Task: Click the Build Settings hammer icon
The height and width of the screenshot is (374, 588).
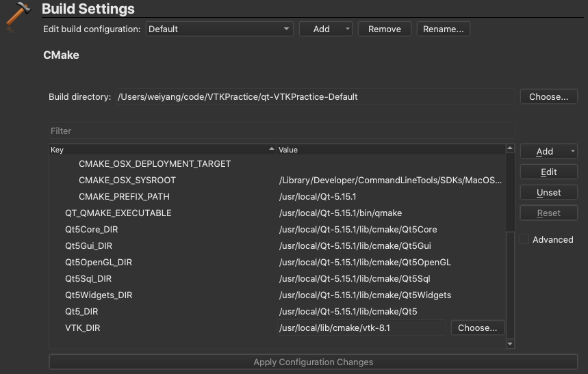Action: click(x=18, y=16)
